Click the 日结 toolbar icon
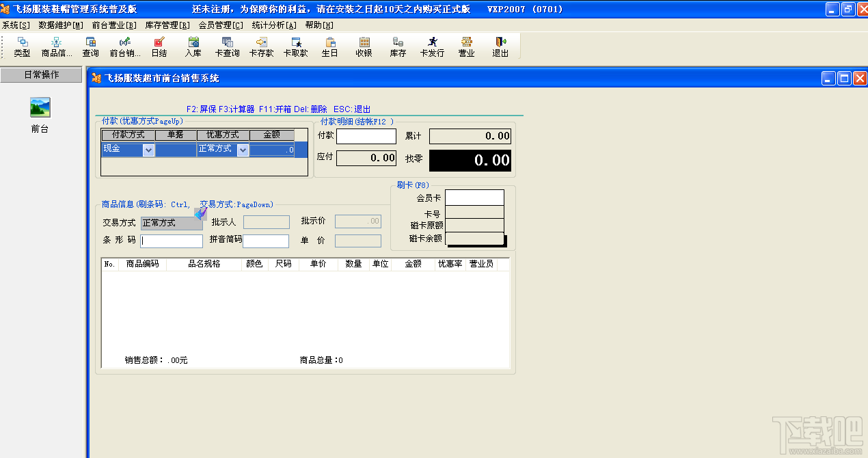Screen dimensions: 868x458 click(159, 46)
